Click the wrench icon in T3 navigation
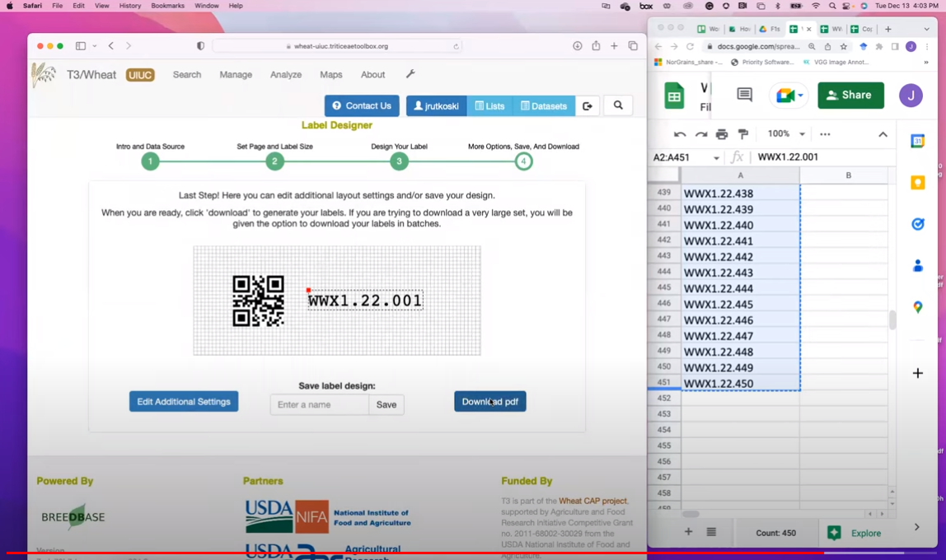Viewport: 946px width, 560px height. click(x=410, y=74)
